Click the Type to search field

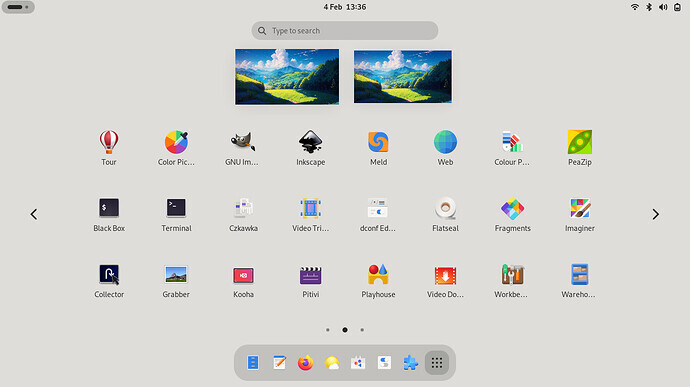point(345,31)
